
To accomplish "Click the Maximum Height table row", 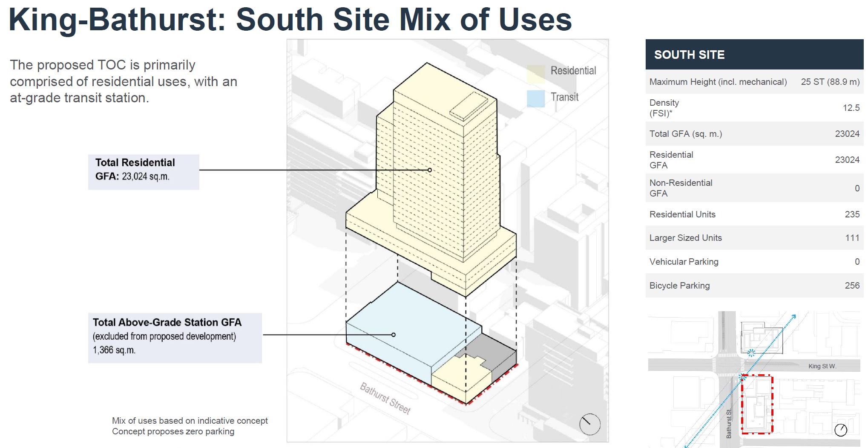I will coord(754,82).
